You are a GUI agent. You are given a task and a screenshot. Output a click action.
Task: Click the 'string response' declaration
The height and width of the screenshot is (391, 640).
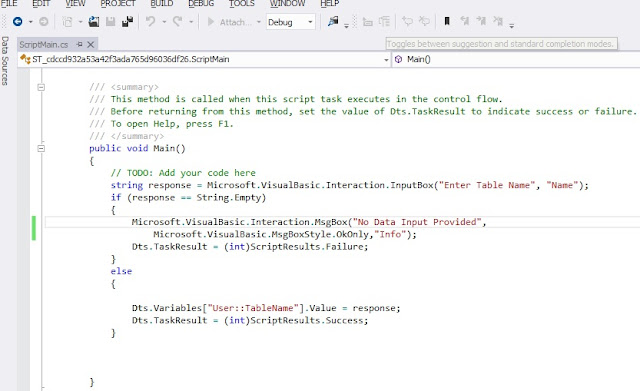(x=151, y=185)
